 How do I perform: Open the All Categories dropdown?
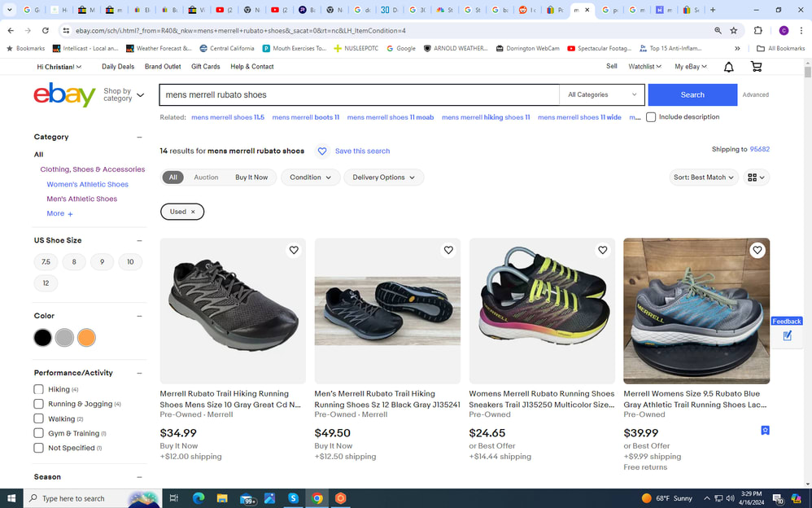602,95
